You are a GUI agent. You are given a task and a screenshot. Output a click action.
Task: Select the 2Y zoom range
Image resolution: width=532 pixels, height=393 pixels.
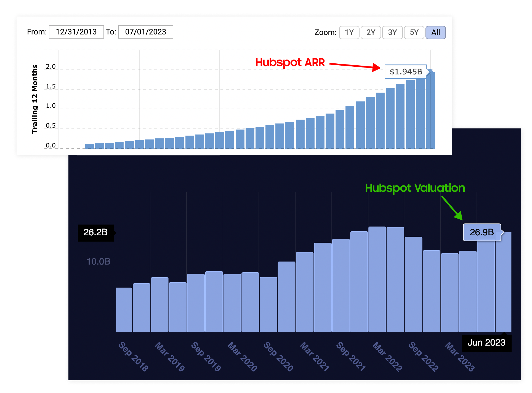click(371, 33)
